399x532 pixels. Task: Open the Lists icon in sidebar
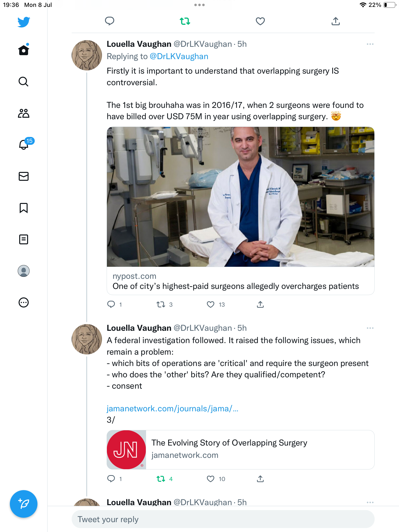24,239
